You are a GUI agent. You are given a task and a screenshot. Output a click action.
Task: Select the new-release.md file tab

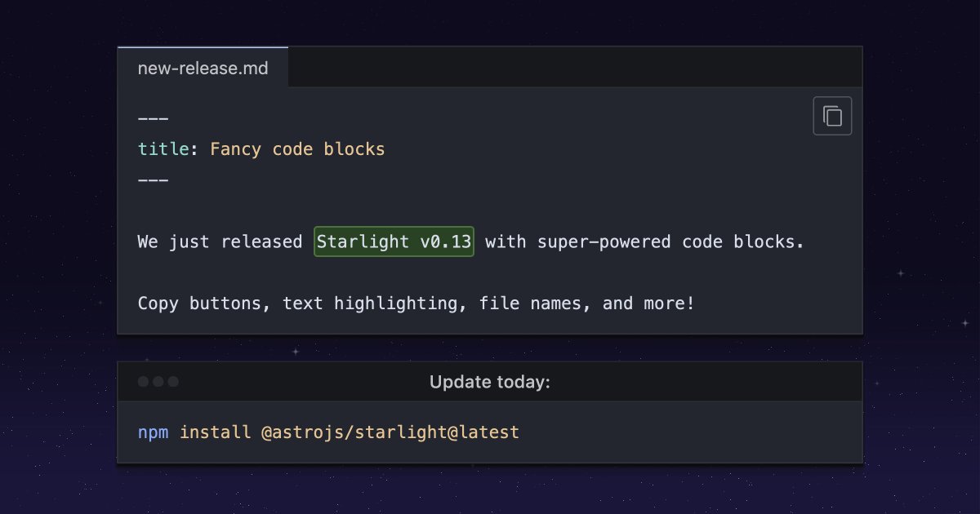(203, 68)
